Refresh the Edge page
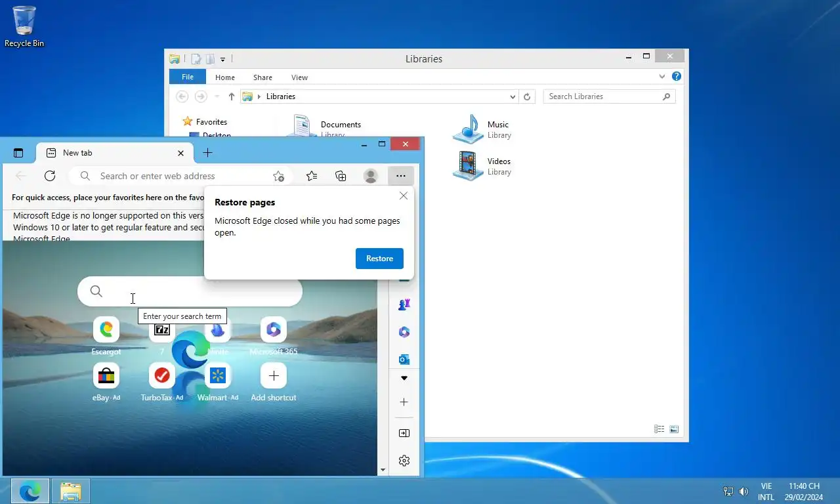The image size is (840, 504). pos(50,176)
